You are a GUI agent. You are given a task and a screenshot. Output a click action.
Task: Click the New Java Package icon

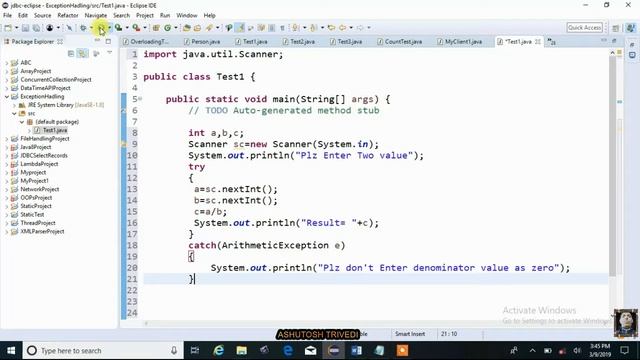(x=156, y=28)
